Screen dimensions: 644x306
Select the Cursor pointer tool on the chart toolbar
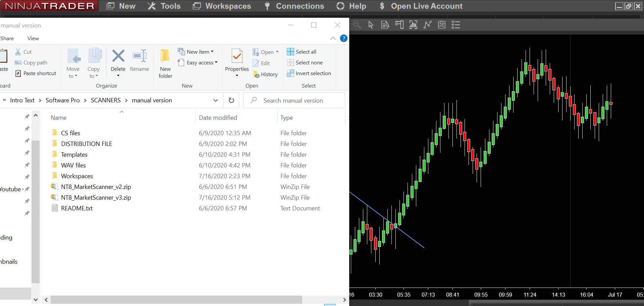(x=371, y=24)
